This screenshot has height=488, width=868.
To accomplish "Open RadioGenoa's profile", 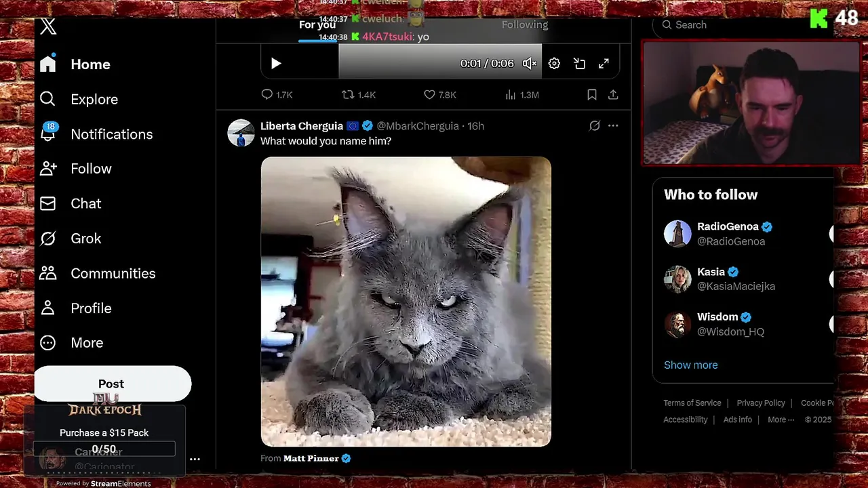I will 728,226.
